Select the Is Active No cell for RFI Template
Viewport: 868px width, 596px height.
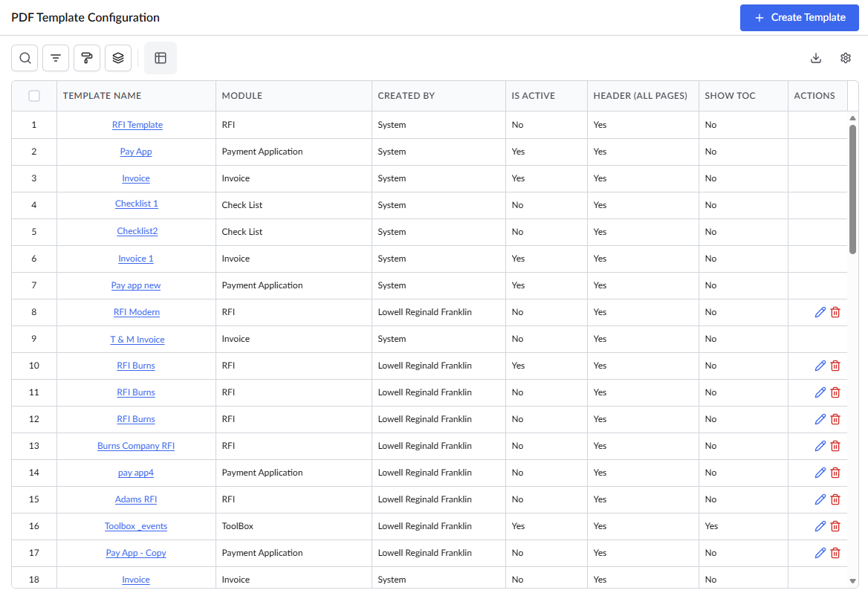coord(546,125)
